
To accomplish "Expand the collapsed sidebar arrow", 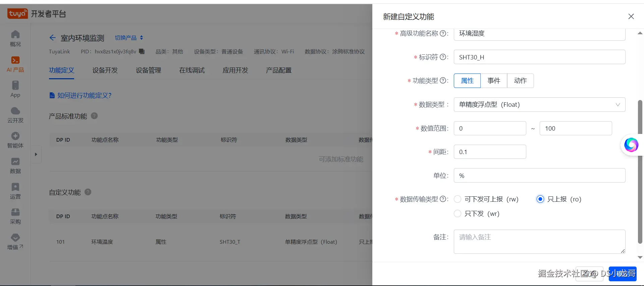I will click(x=36, y=154).
